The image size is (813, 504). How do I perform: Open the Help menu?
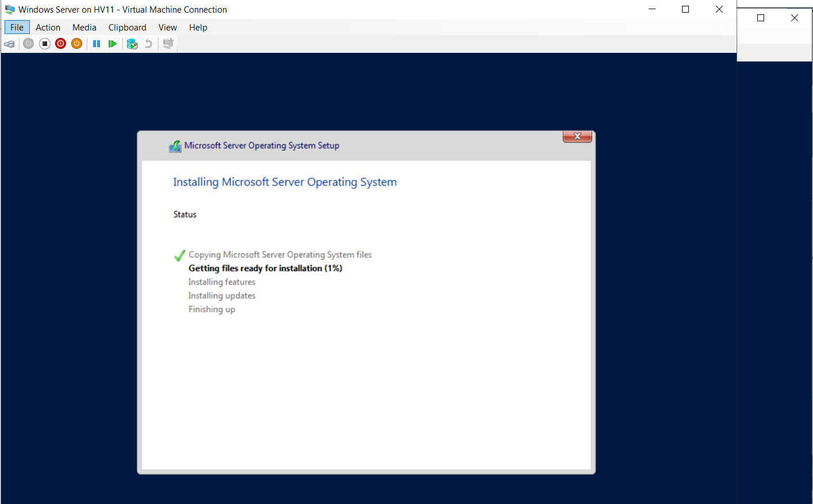[x=198, y=27]
